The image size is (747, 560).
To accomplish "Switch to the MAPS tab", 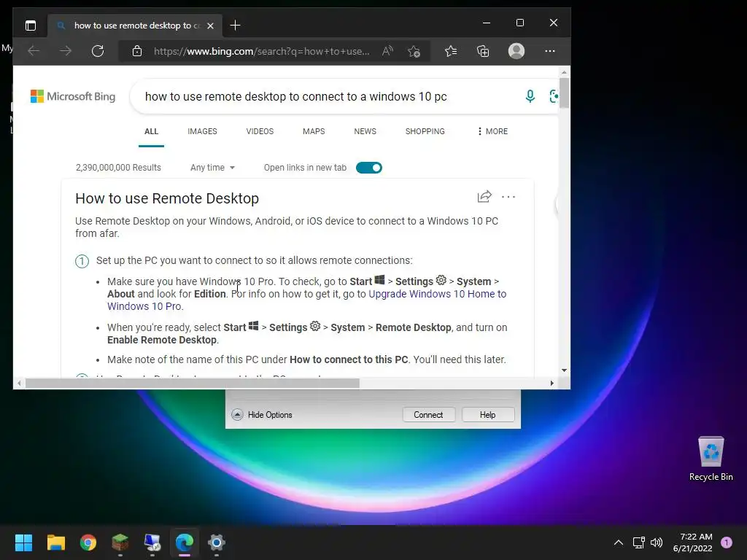I will (314, 131).
